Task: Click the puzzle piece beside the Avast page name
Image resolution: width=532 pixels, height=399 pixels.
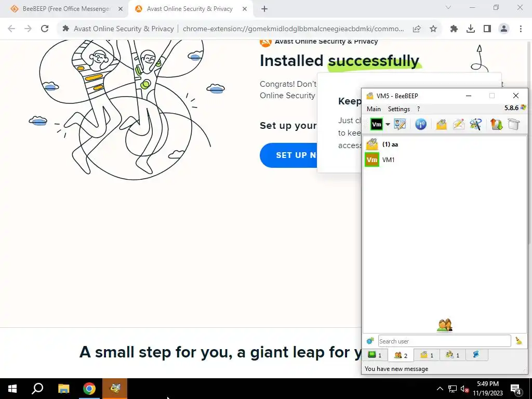Action: point(66,29)
